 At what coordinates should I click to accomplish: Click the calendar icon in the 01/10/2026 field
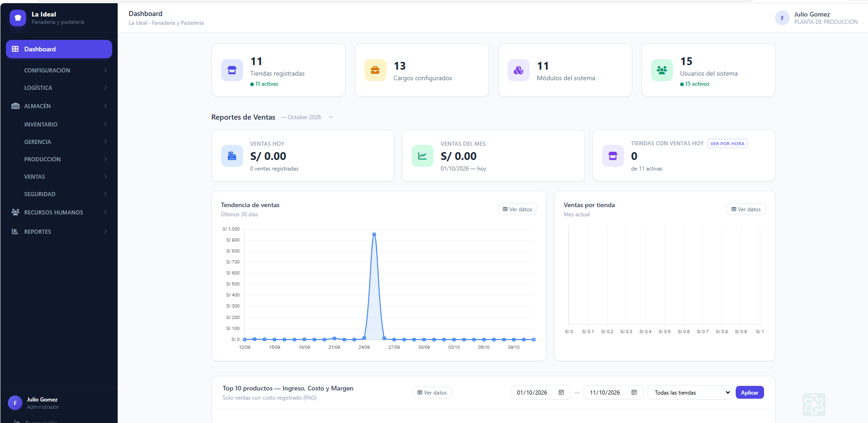561,392
